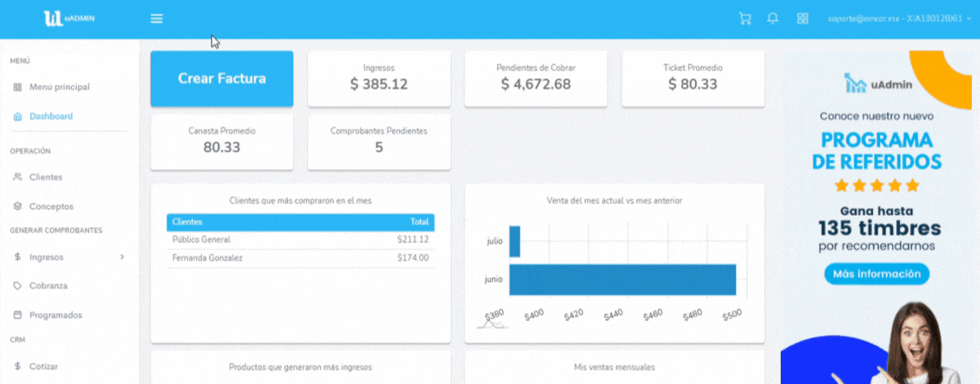Click the $174.00 total cell
This screenshot has height=384, width=980.
[x=412, y=258]
